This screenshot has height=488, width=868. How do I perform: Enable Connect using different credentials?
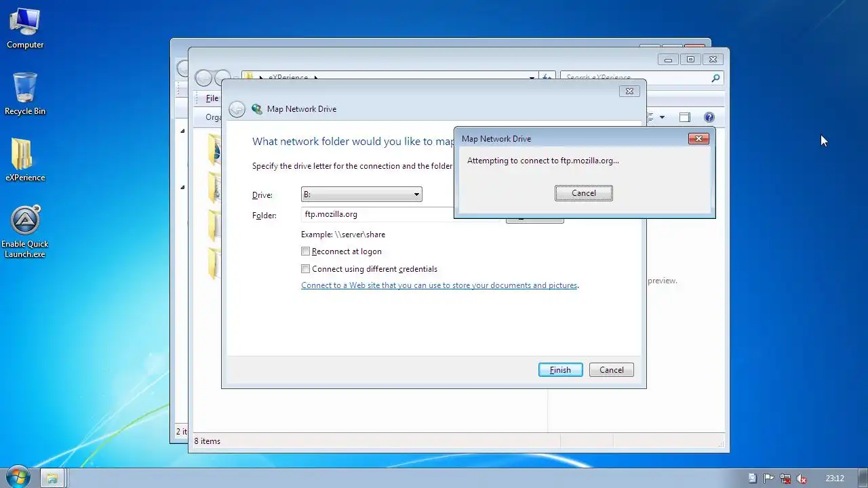[305, 269]
